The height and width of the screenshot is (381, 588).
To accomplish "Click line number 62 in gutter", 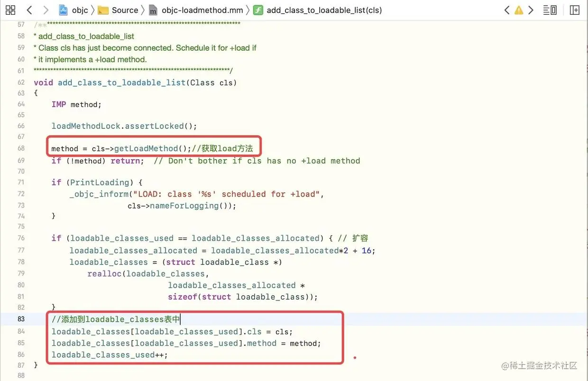I will pyautogui.click(x=21, y=82).
